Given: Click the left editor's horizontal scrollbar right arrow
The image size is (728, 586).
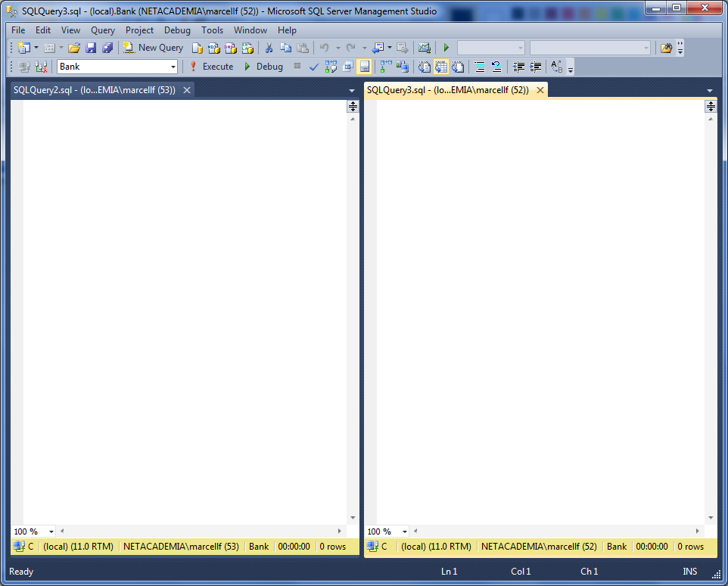Looking at the screenshot, I should coord(339,531).
